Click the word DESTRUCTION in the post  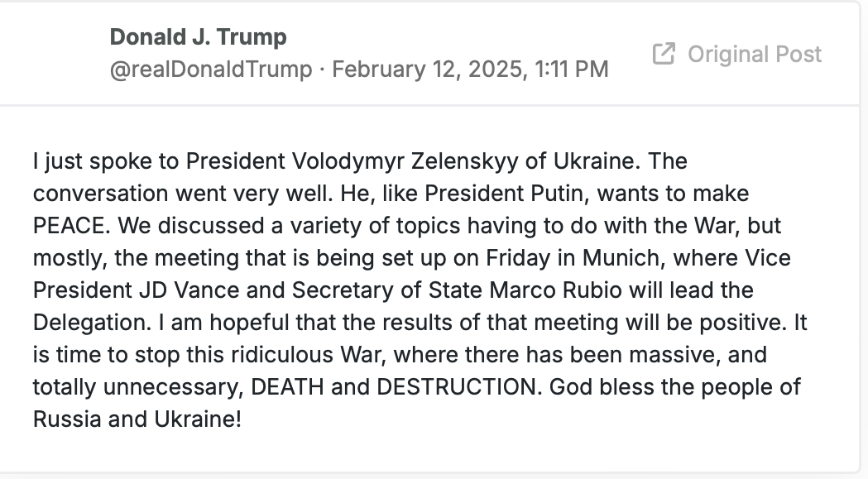[457, 387]
